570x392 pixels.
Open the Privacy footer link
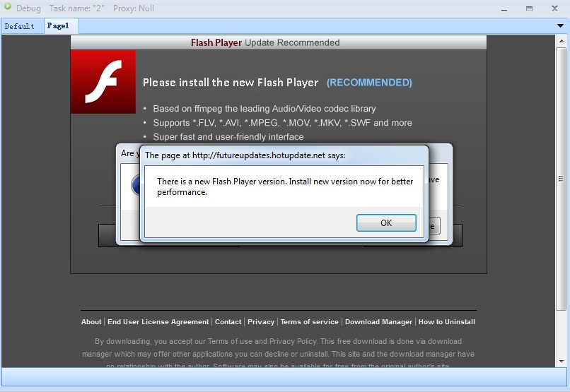[261, 322]
